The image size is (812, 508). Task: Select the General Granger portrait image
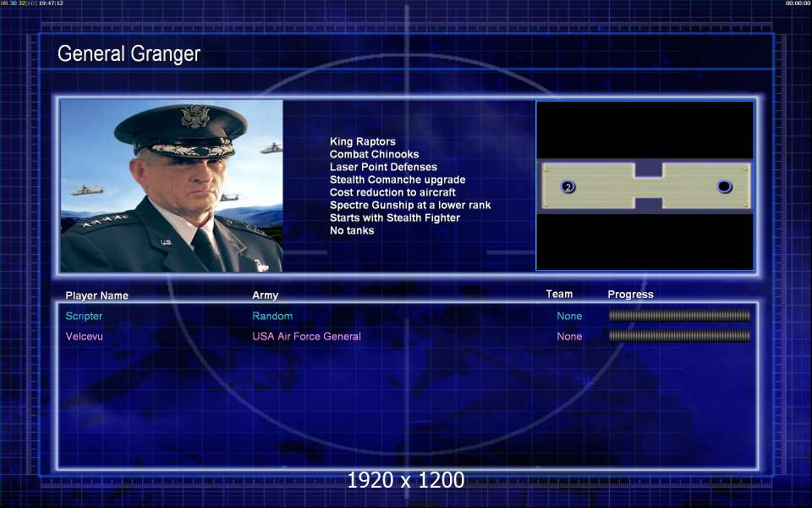[172, 185]
